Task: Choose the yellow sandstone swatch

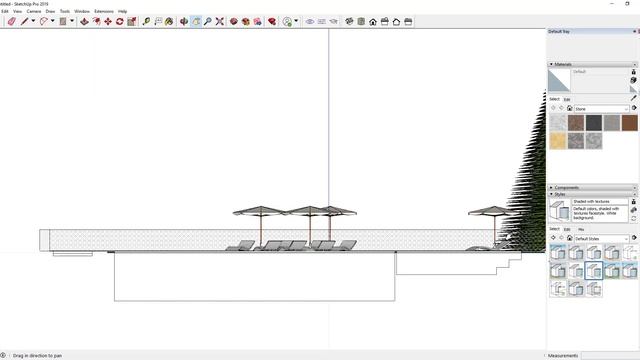Action: pos(558,141)
